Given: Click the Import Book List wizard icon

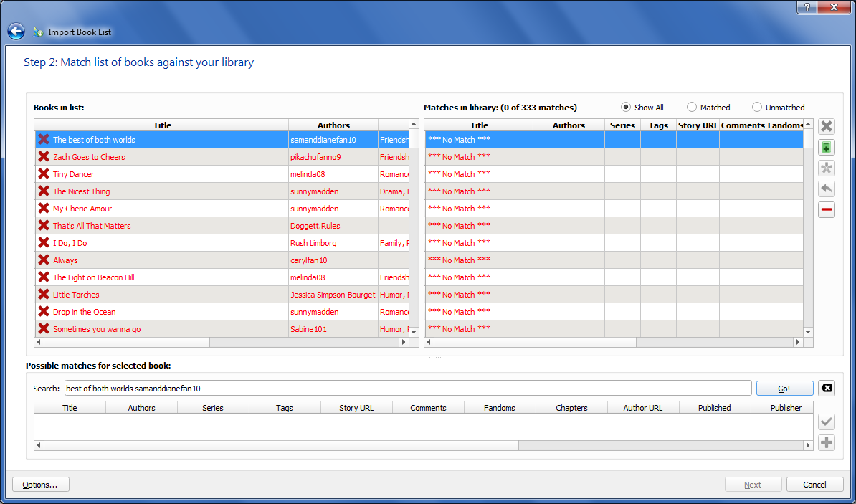Looking at the screenshot, I should [x=38, y=32].
